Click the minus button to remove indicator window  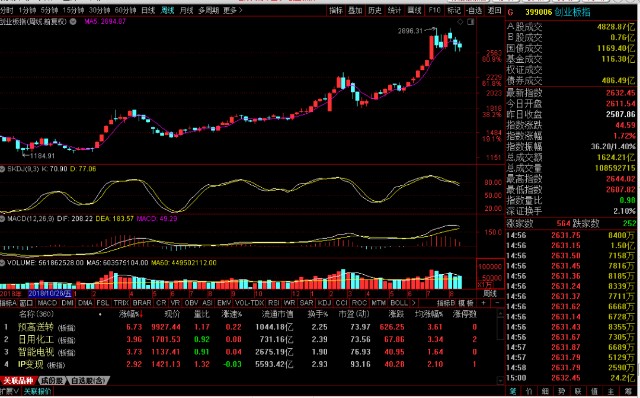498,303
